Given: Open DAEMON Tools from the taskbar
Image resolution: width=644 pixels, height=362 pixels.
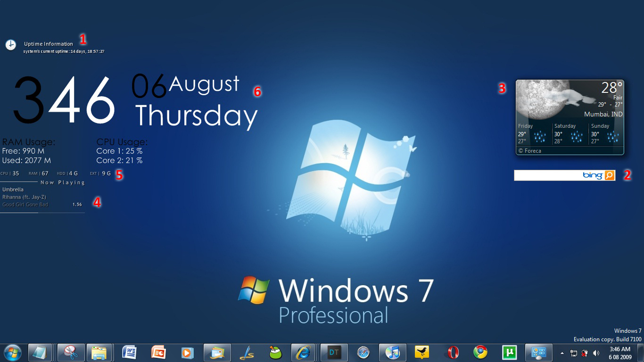Looking at the screenshot, I should tap(335, 353).
